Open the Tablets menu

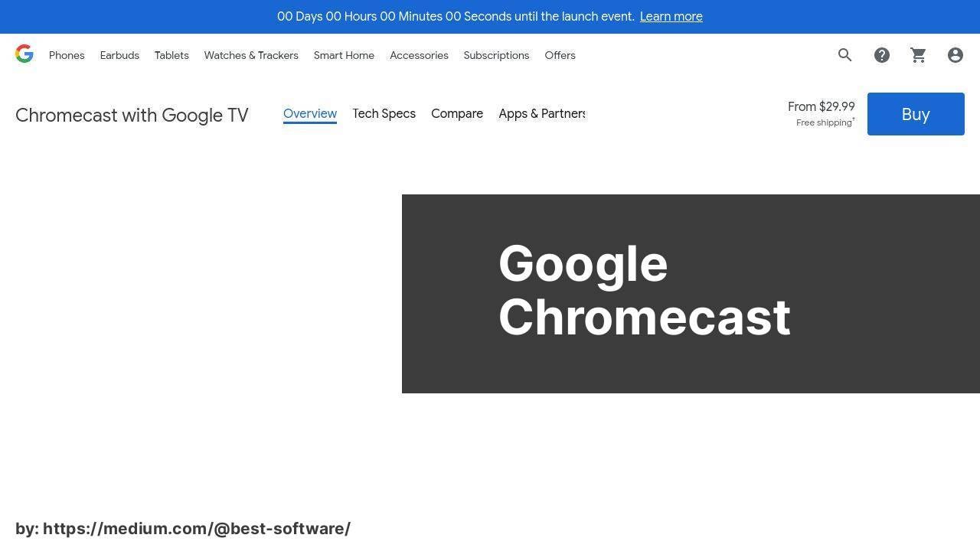[x=171, y=55]
